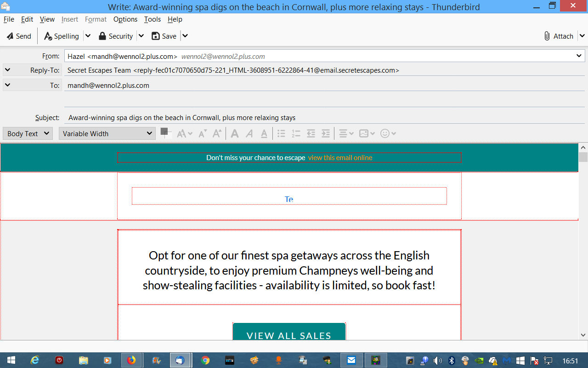Screen dimensions: 588x368
Task: Outdent text with the decrease indent icon
Action: (x=311, y=133)
